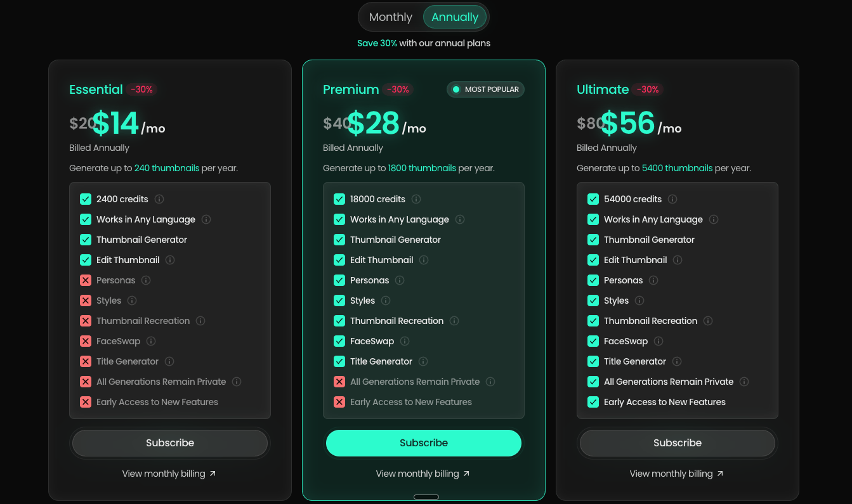
Task: Click the X mark next to Essential's Styles
Action: [x=86, y=300]
